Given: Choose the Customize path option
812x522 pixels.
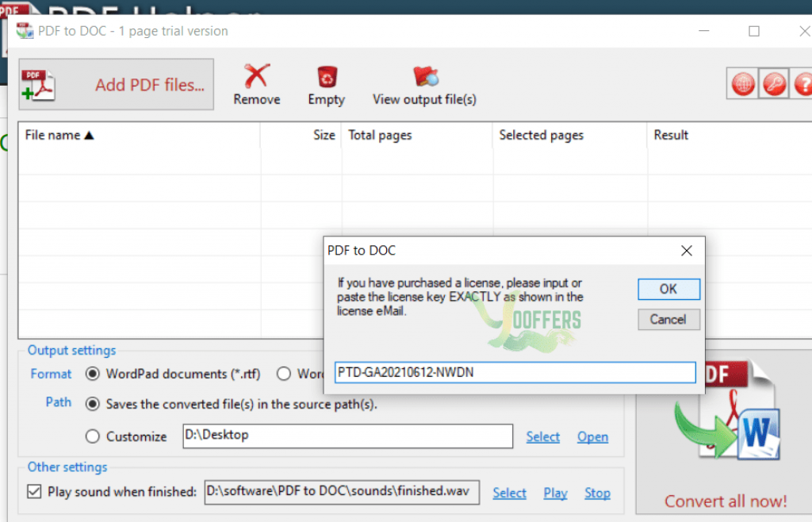Looking at the screenshot, I should [93, 436].
